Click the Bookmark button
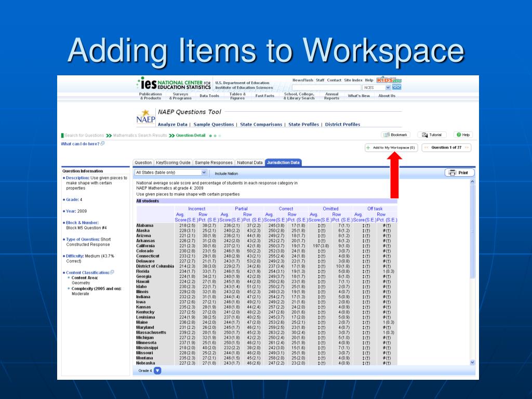 (395, 135)
